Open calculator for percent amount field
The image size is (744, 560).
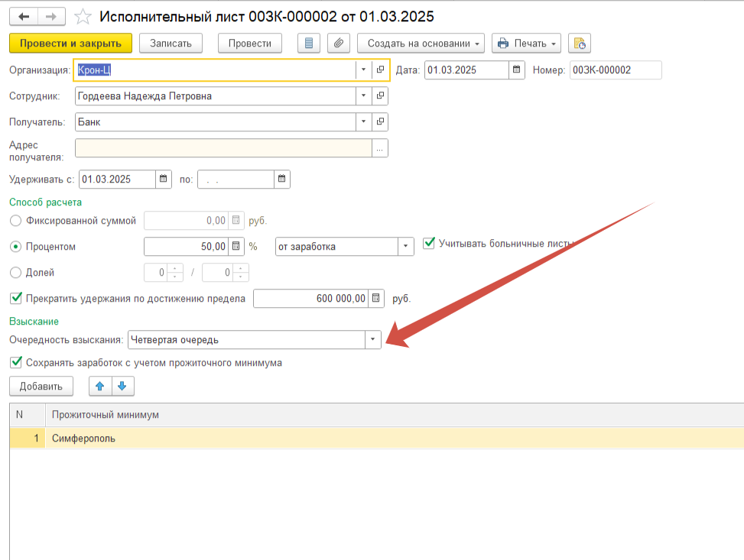tap(236, 247)
